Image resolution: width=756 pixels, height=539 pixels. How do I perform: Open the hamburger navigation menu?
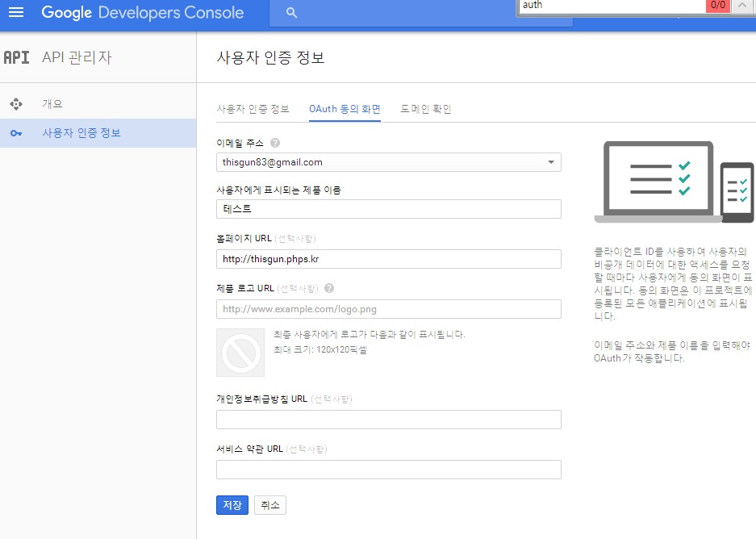click(16, 13)
